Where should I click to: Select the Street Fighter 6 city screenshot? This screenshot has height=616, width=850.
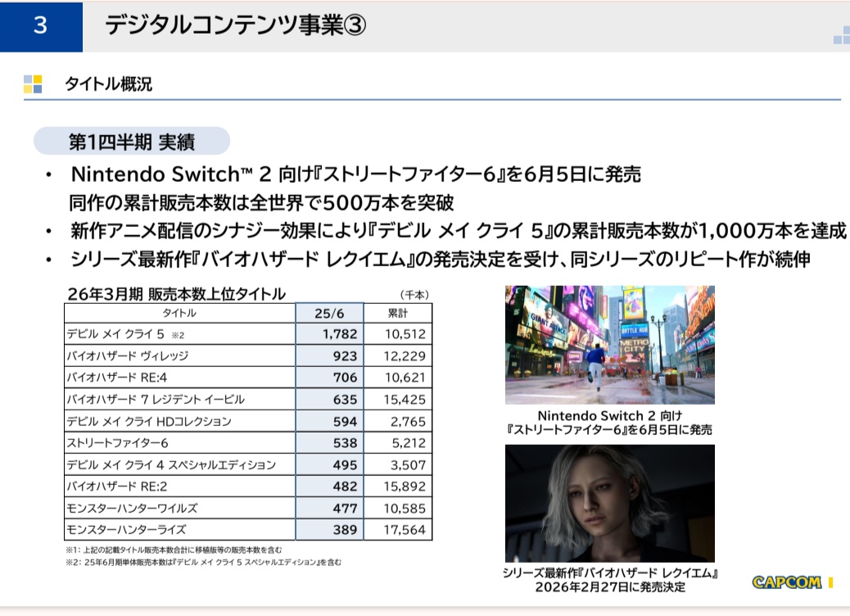609,345
